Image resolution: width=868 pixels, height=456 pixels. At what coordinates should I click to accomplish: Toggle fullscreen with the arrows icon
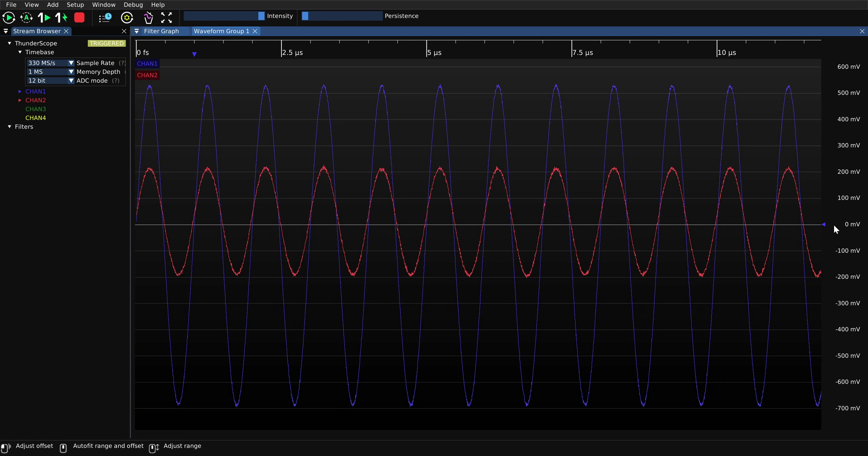(x=166, y=18)
